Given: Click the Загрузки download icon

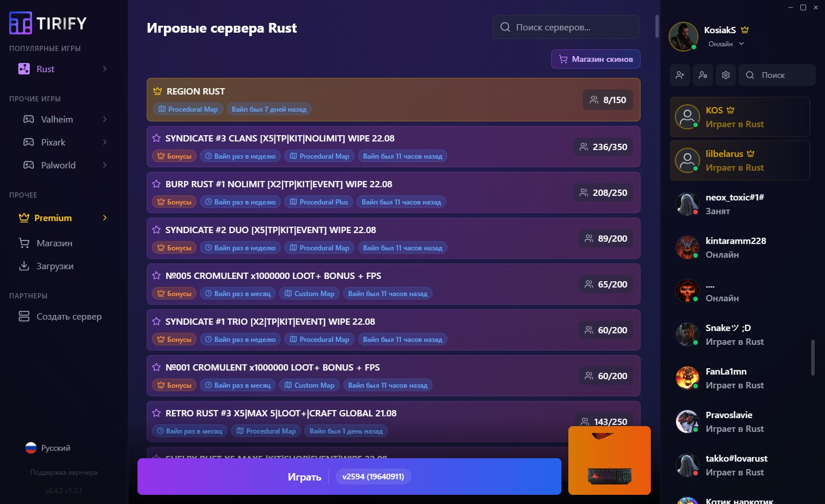Looking at the screenshot, I should tap(24, 266).
